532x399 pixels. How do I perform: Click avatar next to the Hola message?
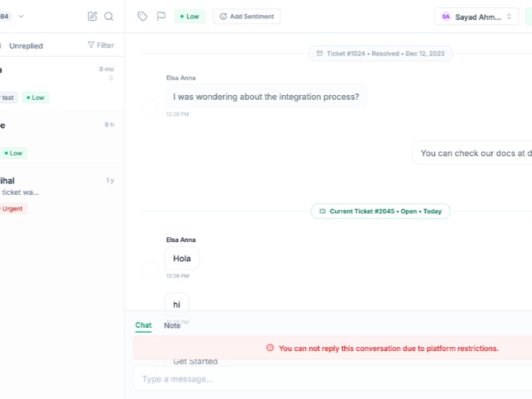pos(150,269)
